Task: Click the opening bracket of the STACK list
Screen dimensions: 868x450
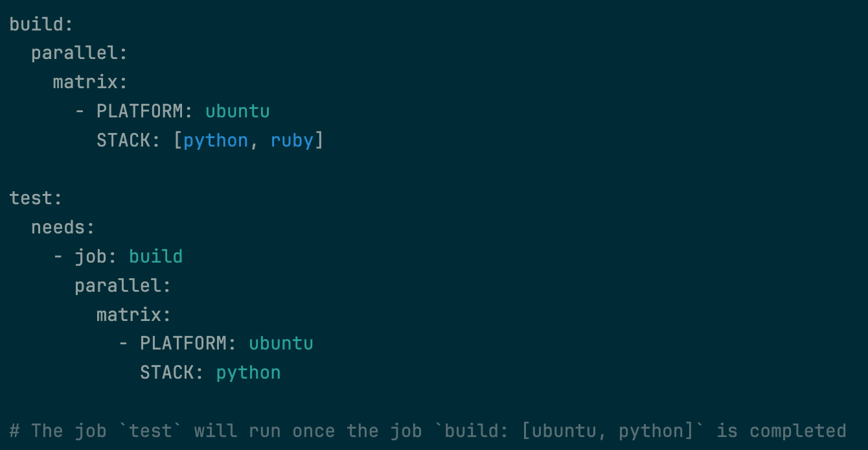Action: point(177,141)
